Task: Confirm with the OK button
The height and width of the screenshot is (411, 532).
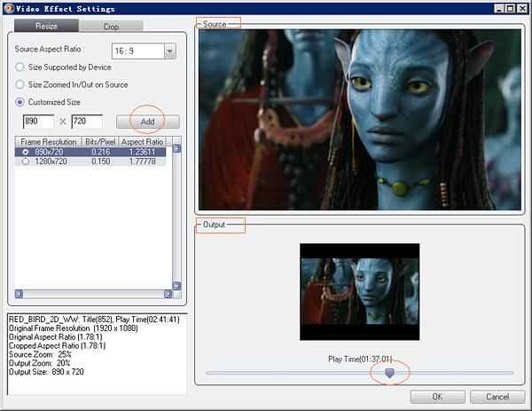Action: click(437, 397)
